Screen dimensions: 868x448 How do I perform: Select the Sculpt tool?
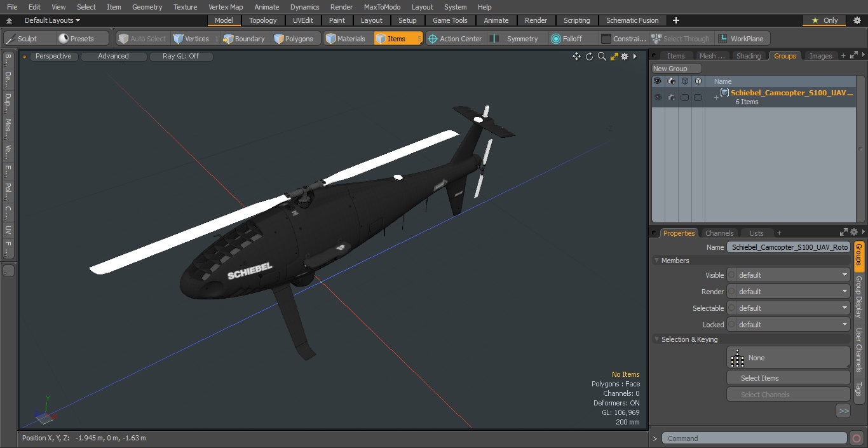29,39
